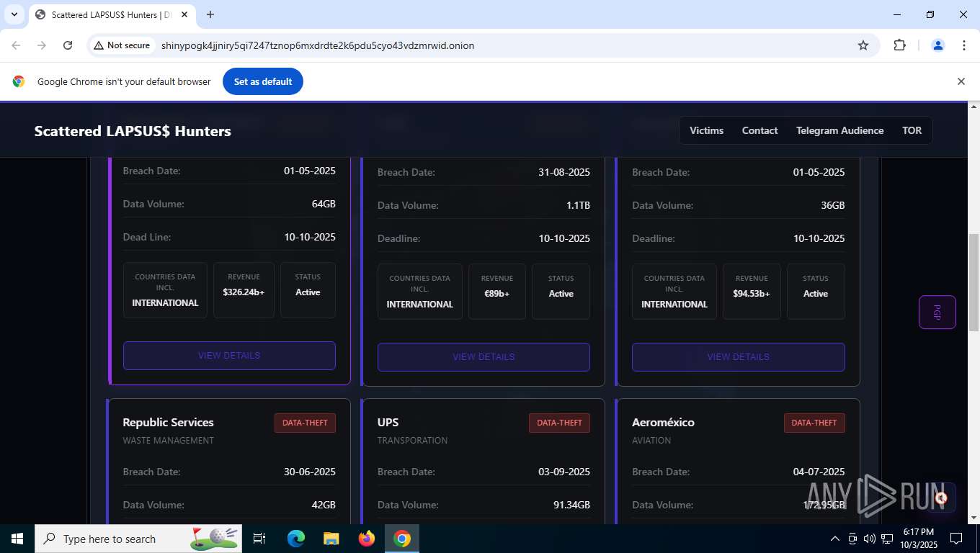Click the taskbar search box
Screen dimensions: 980x553
(138, 539)
